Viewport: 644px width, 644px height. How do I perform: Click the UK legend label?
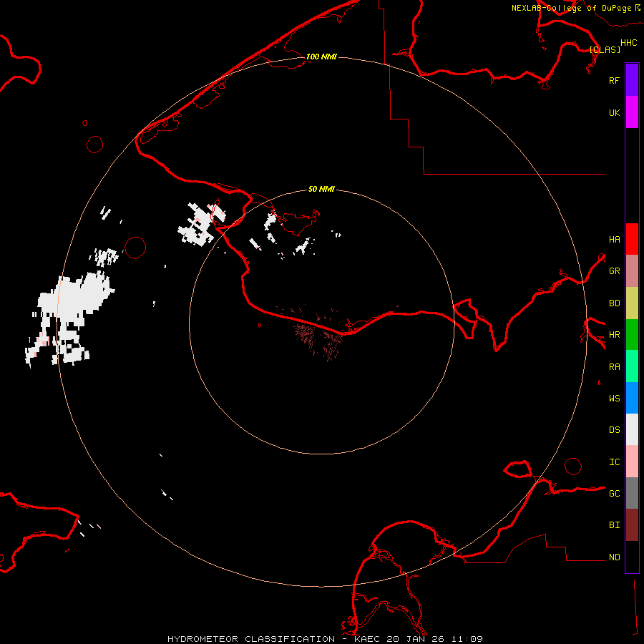pos(614,112)
